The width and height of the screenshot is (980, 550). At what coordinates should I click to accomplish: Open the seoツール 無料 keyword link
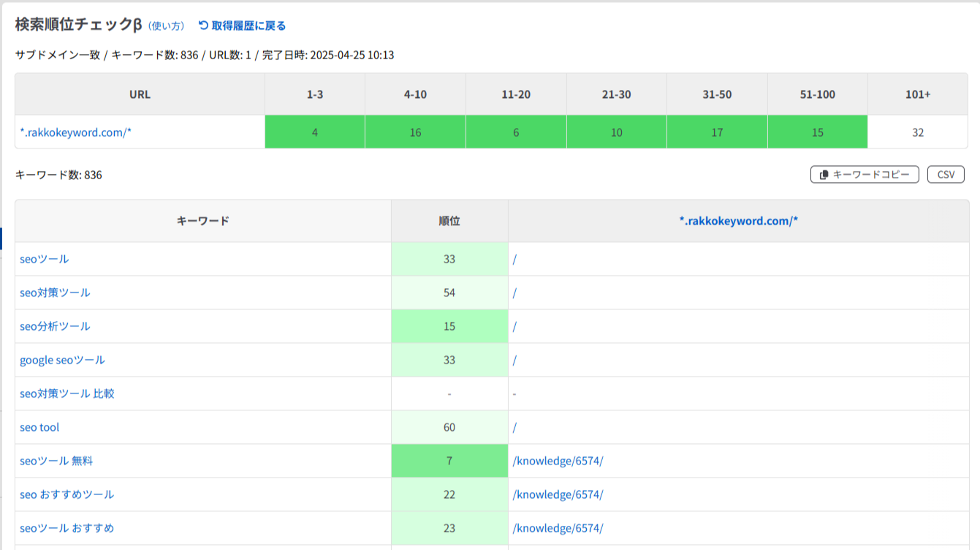tap(56, 461)
